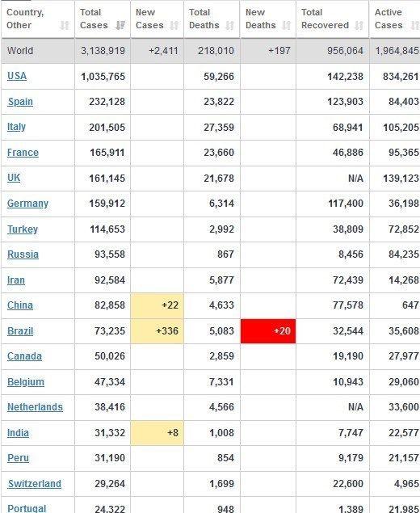Open the Spain country link
420x513 pixels.
point(20,102)
